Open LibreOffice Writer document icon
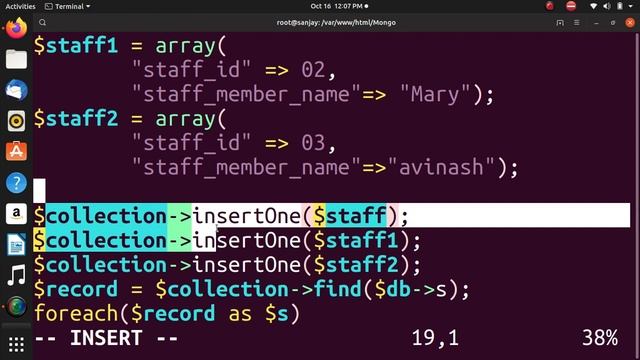 pyautogui.click(x=16, y=244)
